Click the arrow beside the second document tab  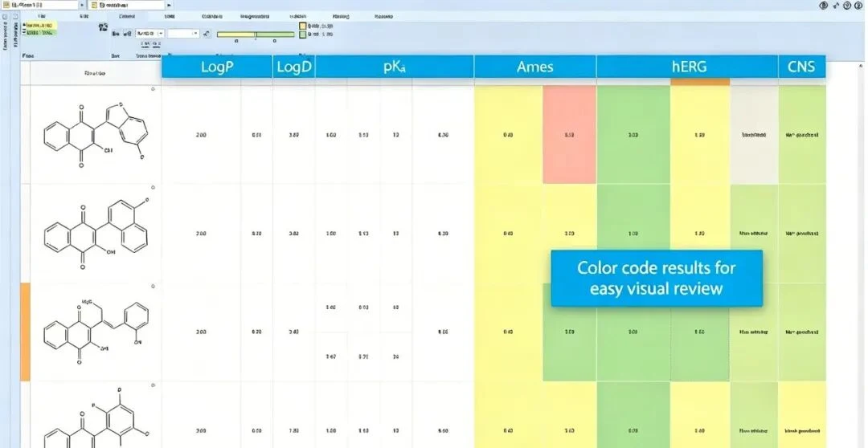click(169, 5)
